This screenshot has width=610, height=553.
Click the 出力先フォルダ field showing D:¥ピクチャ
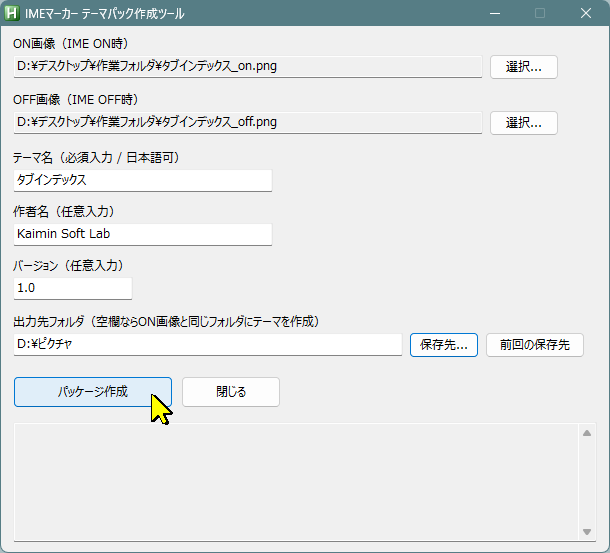208,344
